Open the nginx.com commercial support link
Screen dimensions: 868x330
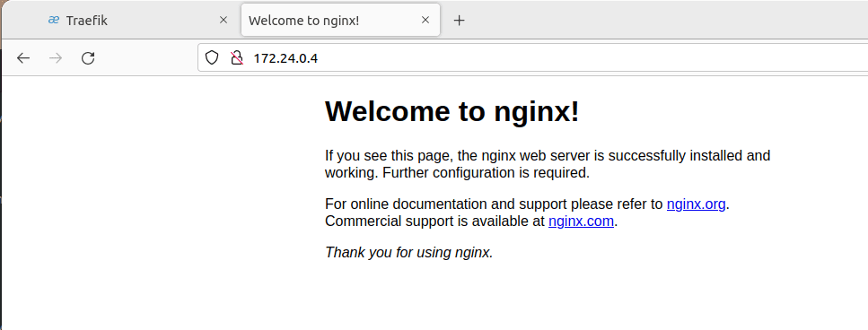(x=581, y=221)
